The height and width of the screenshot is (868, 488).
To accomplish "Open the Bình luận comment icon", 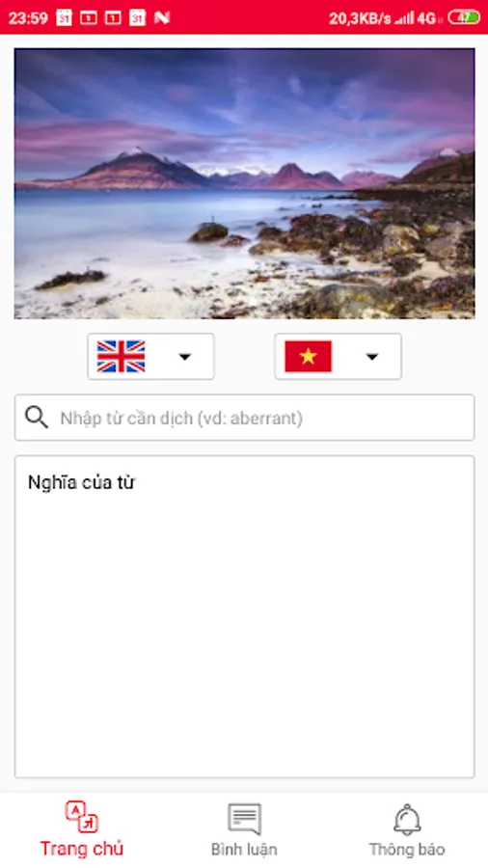I will pos(244,819).
